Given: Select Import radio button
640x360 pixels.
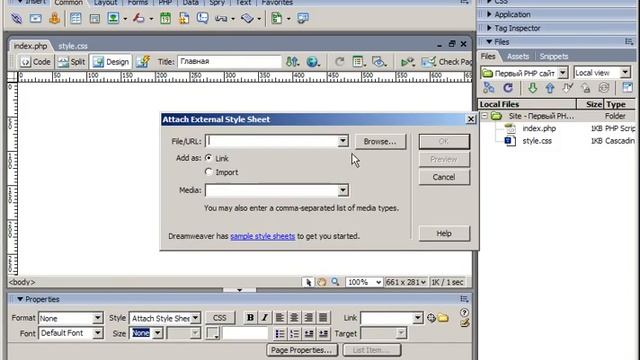Looking at the screenshot, I should click(x=209, y=172).
